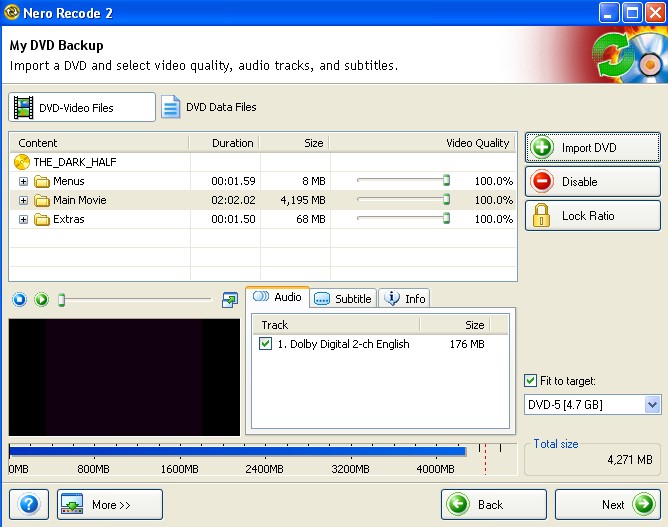Switch to the Subtitle tab
Screen dimensions: 668x527
343,299
